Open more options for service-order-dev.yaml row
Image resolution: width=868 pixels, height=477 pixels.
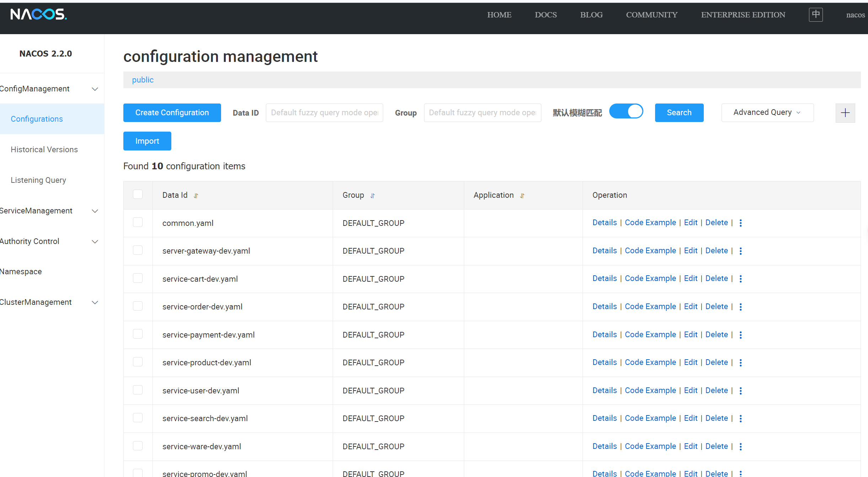pyautogui.click(x=741, y=307)
